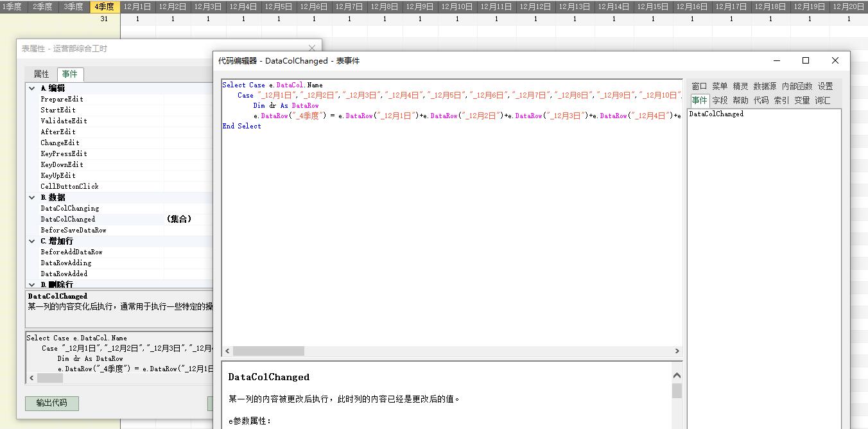Select the 4季度 column header
868x429 pixels.
[104, 6]
